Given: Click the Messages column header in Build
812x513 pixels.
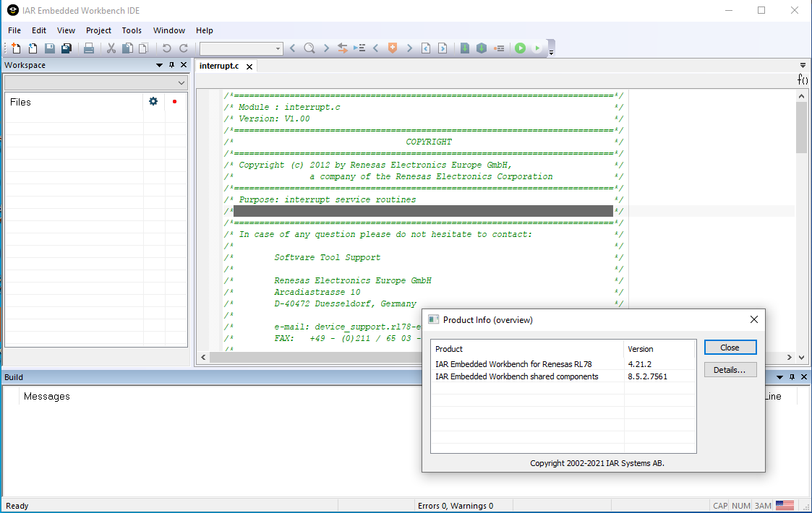Looking at the screenshot, I should click(x=46, y=396).
